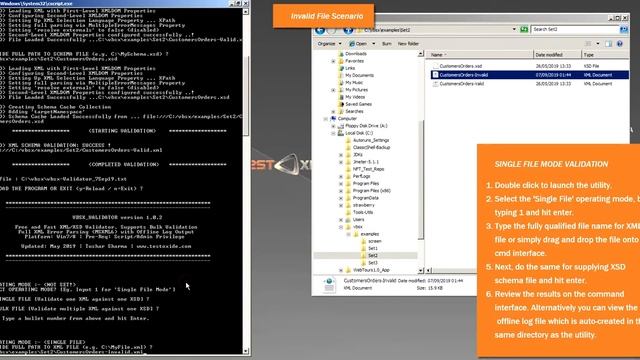Open the Tools-Utils folder

[x=363, y=213]
